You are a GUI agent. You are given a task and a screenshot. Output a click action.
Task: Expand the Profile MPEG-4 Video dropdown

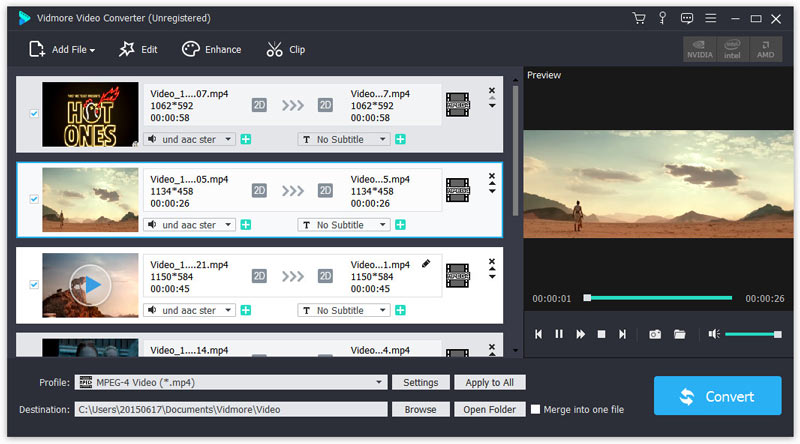click(380, 382)
